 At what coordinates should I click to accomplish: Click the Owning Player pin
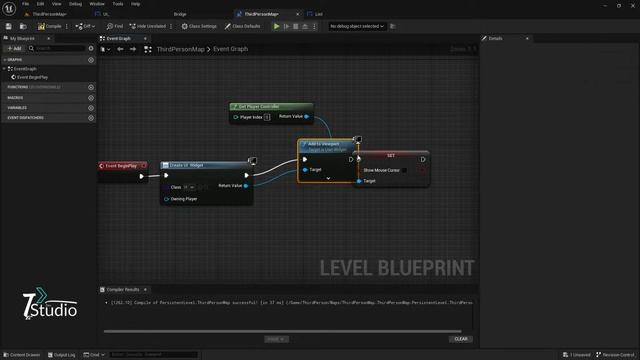point(166,199)
